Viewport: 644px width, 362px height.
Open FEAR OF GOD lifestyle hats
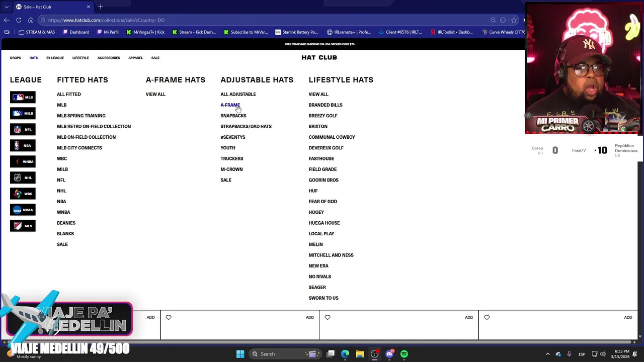pyautogui.click(x=323, y=202)
